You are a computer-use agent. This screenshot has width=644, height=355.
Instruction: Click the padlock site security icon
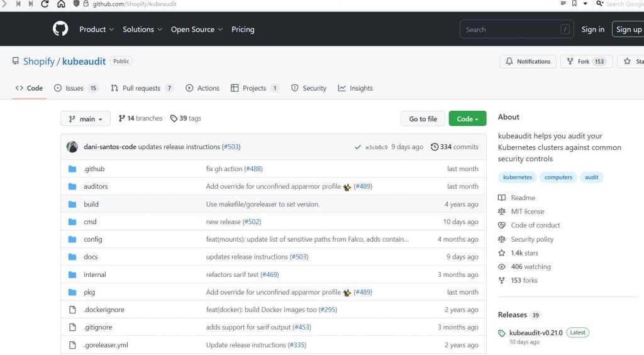pos(86,4)
